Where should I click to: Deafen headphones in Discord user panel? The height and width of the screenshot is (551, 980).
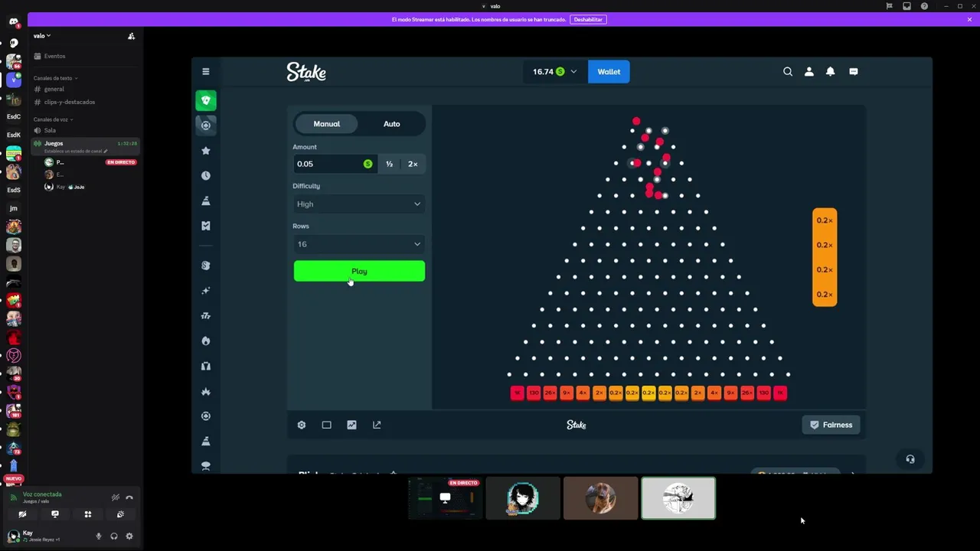point(114,536)
